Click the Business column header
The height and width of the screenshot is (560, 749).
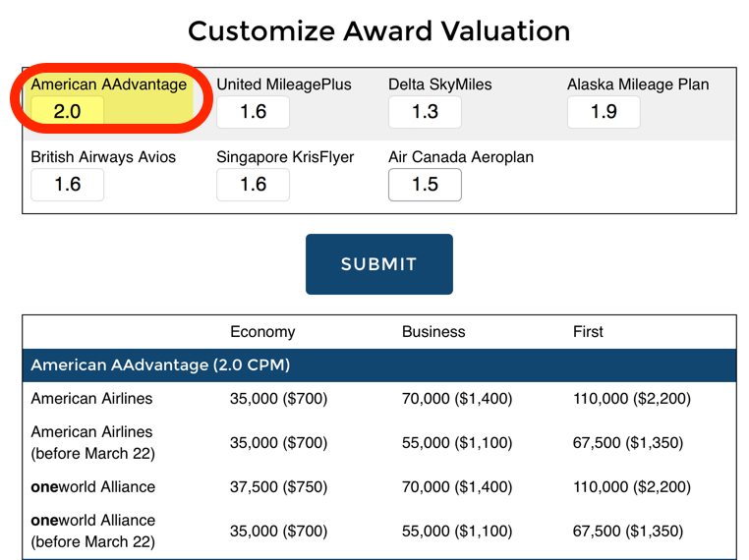(433, 332)
